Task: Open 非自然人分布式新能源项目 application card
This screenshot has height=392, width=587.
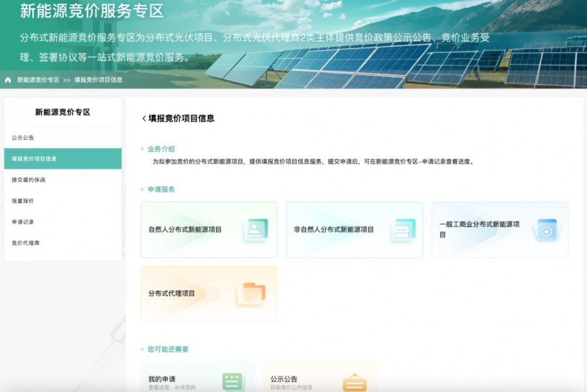Action: [x=333, y=230]
